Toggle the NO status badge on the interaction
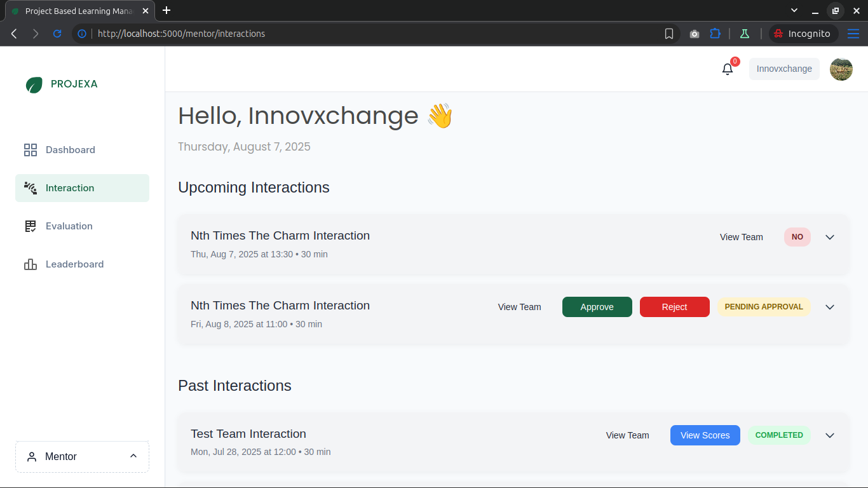The height and width of the screenshot is (488, 868). (x=797, y=236)
